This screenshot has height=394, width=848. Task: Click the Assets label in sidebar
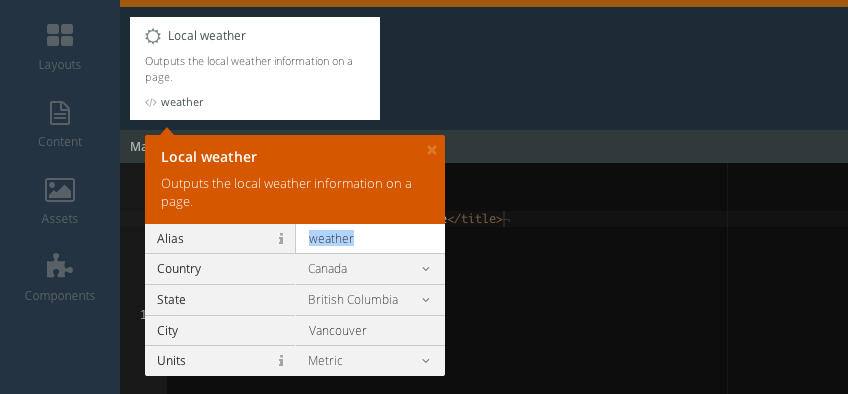(x=59, y=219)
